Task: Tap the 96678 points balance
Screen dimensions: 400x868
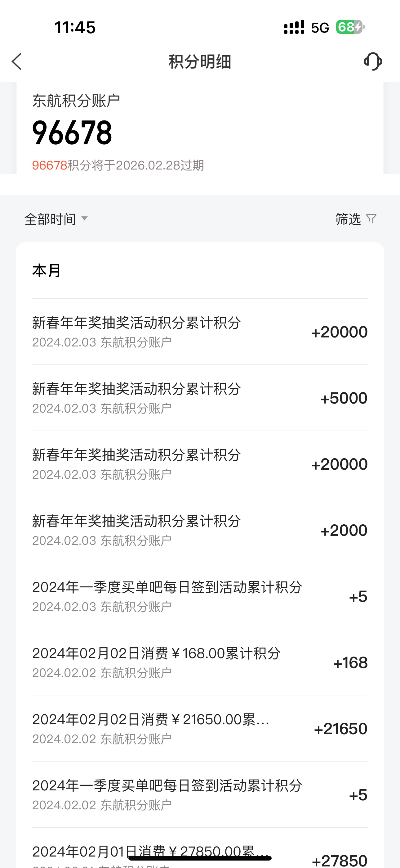Action: click(x=72, y=133)
